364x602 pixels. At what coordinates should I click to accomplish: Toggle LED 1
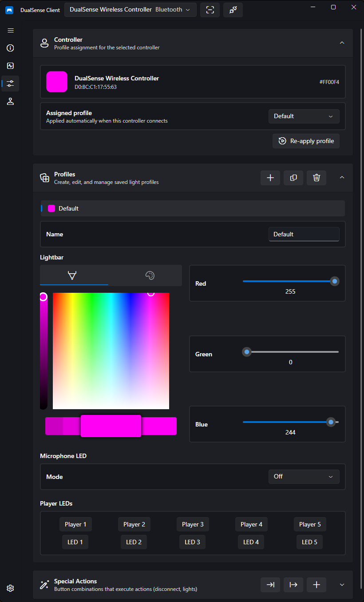(x=75, y=542)
